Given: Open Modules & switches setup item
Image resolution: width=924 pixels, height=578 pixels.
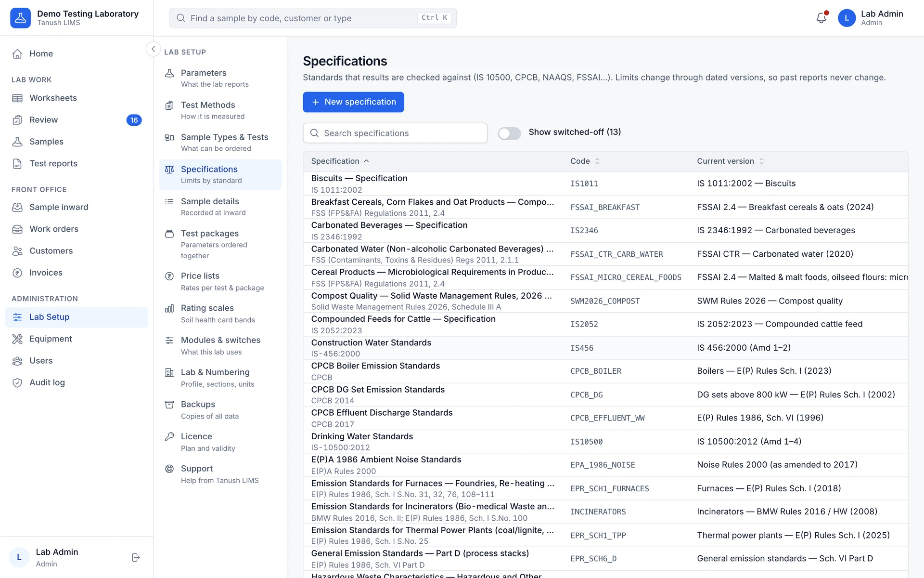Looking at the screenshot, I should [220, 346].
